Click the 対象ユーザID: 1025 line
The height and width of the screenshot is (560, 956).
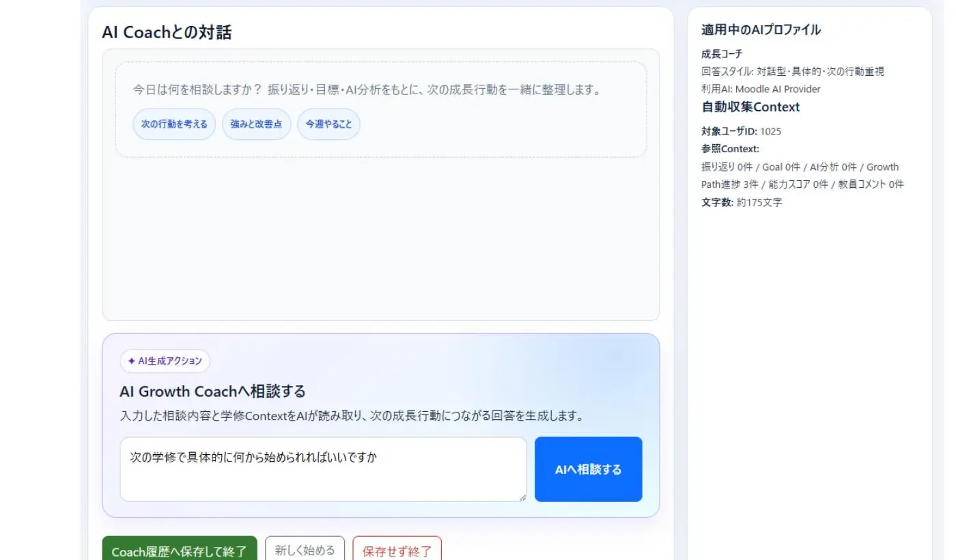coord(741,131)
